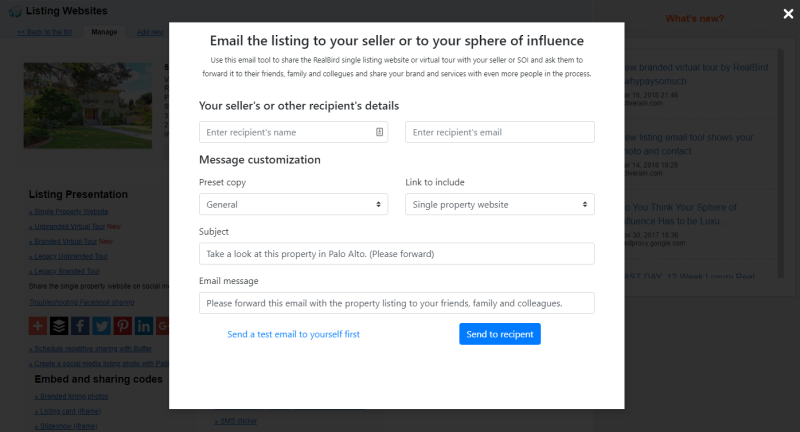
Task: Open the Preset copy dropdown
Action: 294,204
